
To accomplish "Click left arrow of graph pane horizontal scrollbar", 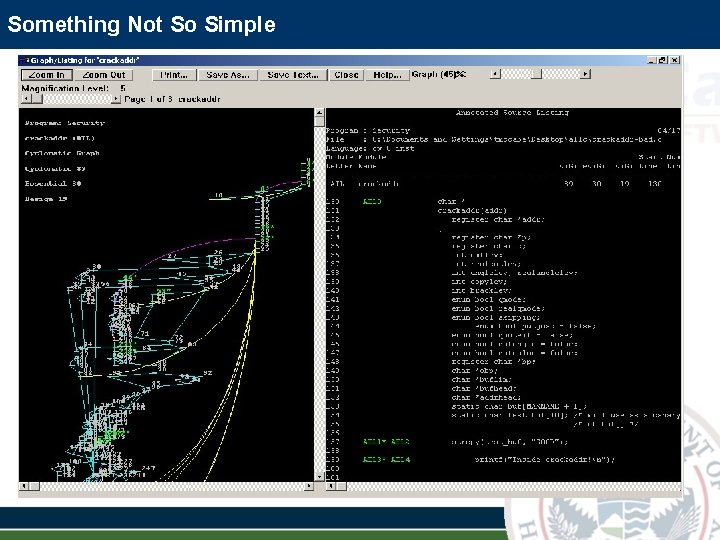I will 24,486.
